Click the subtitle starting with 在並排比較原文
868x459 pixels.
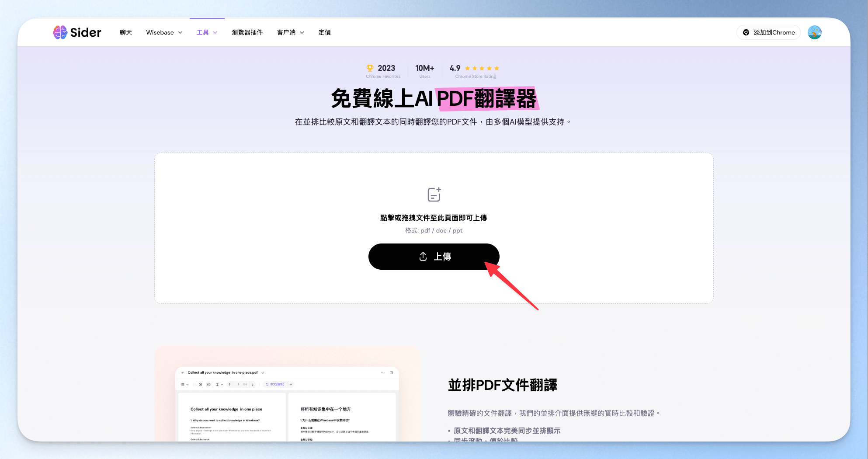pos(434,122)
